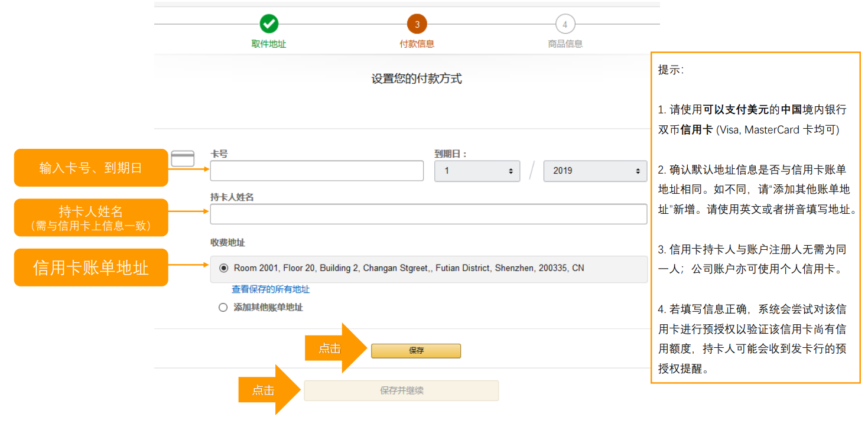This screenshot has height=427, width=868.
Task: Click the orange step 3 circle
Action: coord(417,24)
